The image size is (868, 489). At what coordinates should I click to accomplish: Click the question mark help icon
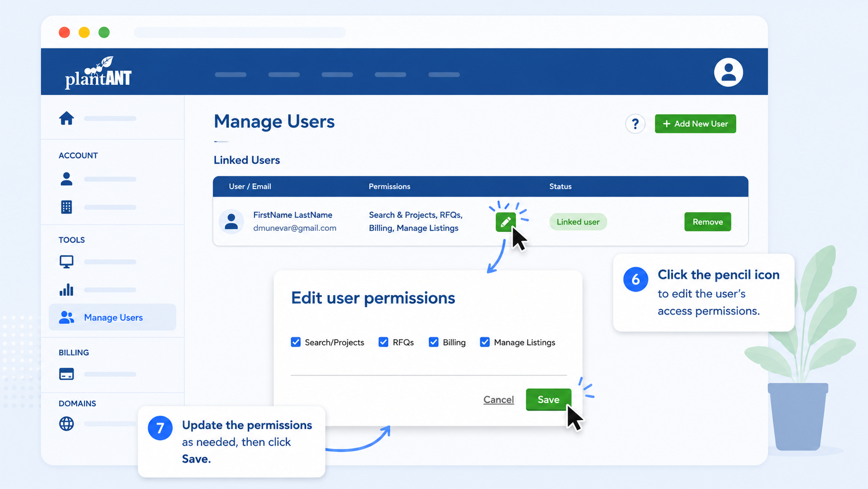point(635,124)
